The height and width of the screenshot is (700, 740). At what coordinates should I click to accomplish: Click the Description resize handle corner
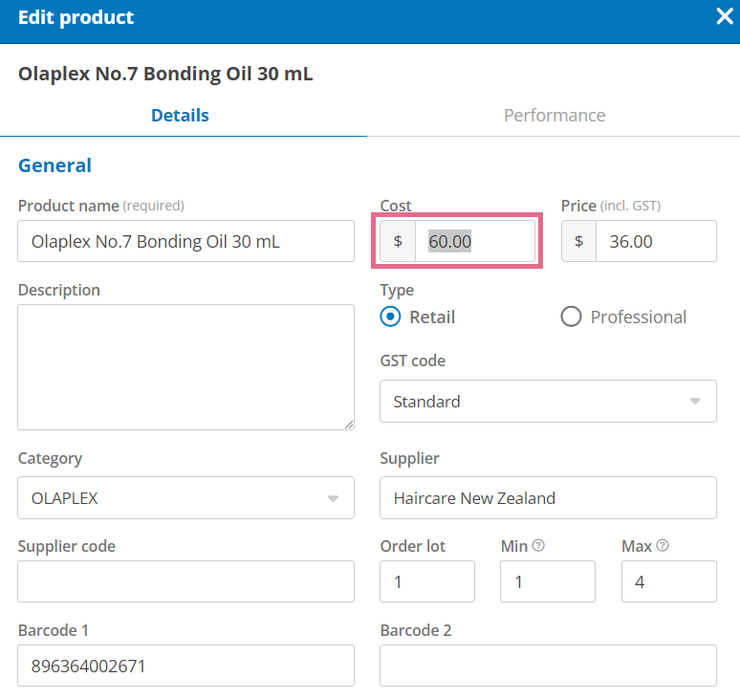click(x=349, y=425)
